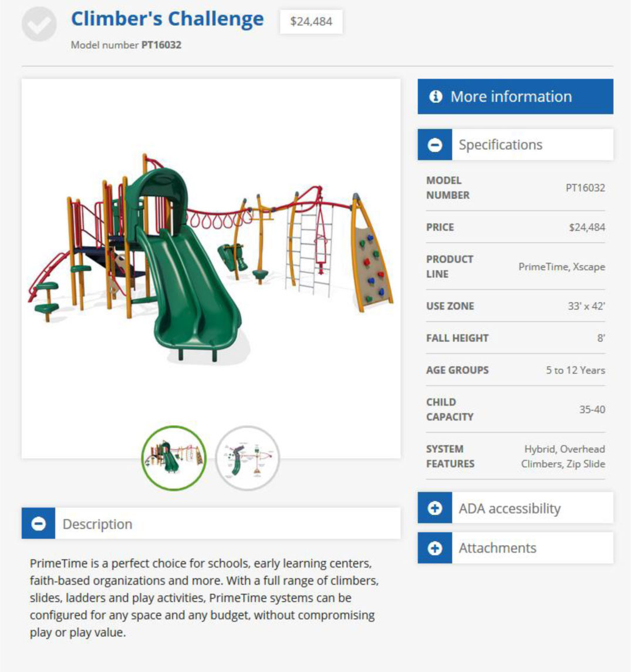Open the Attachments section header
Viewport: 631px width, 672px height.
497,548
